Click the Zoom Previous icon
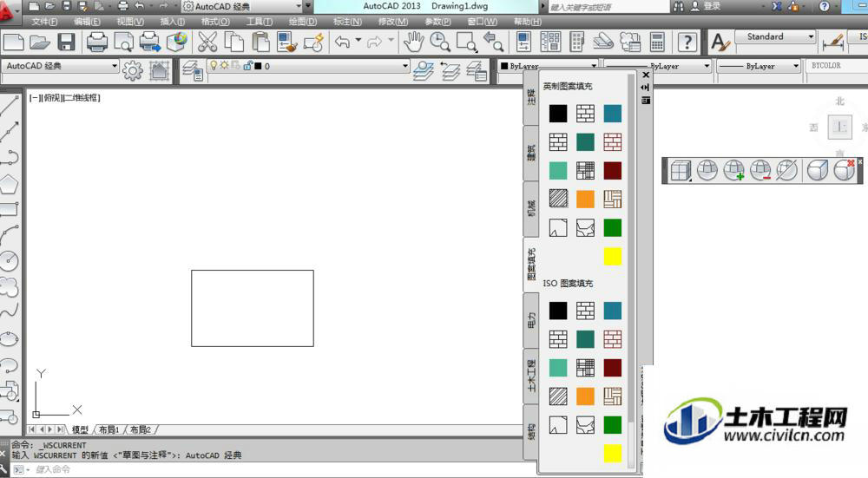868x478 pixels. pyautogui.click(x=493, y=42)
